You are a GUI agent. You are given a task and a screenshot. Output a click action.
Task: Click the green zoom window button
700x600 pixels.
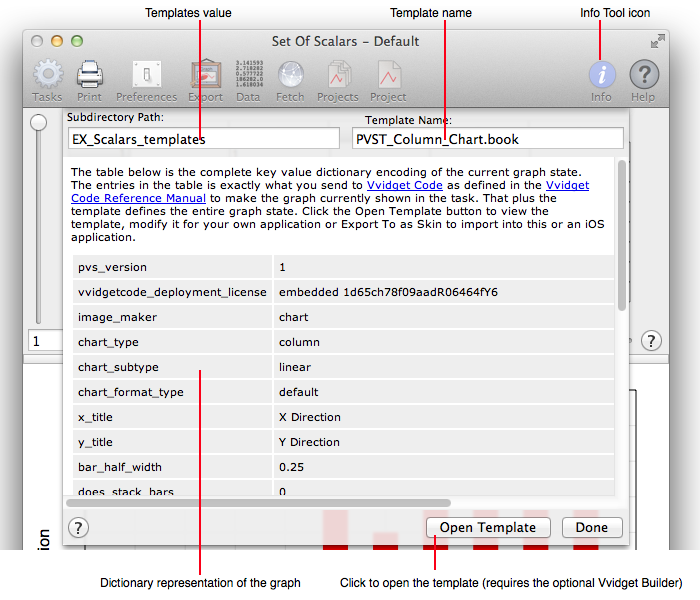[77, 41]
